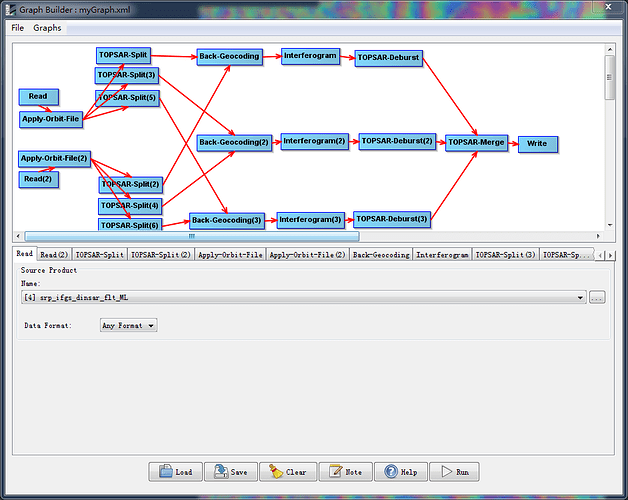Click the Help button
Image resolution: width=628 pixels, height=500 pixels.
[401, 472]
